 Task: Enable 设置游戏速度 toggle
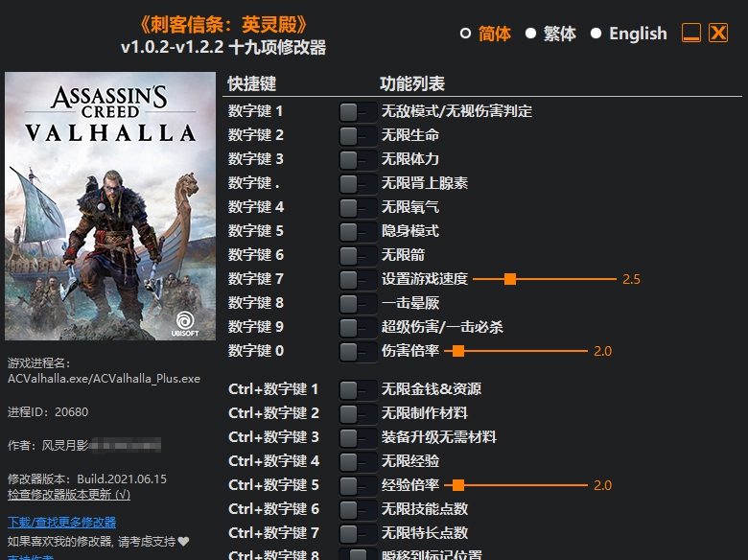tap(358, 280)
